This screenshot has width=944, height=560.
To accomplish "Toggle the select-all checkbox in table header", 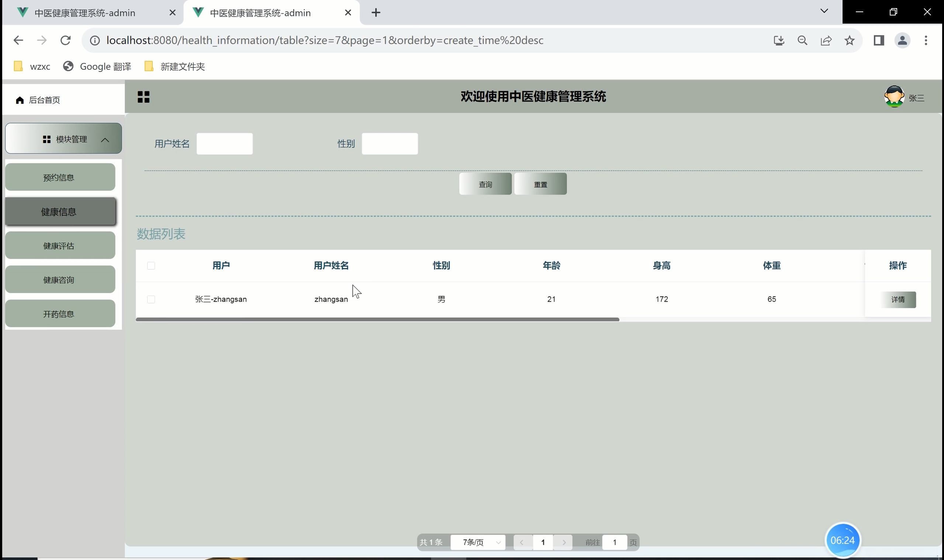I will tap(151, 266).
